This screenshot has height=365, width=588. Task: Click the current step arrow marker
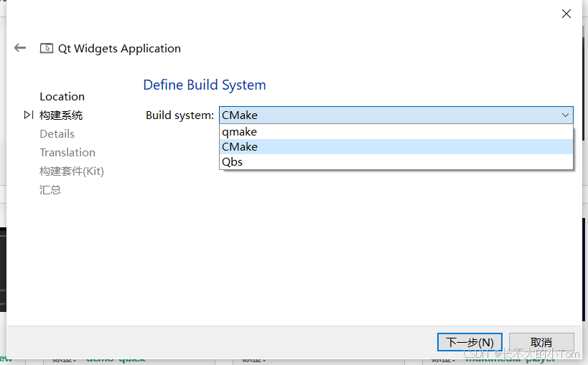tap(29, 115)
